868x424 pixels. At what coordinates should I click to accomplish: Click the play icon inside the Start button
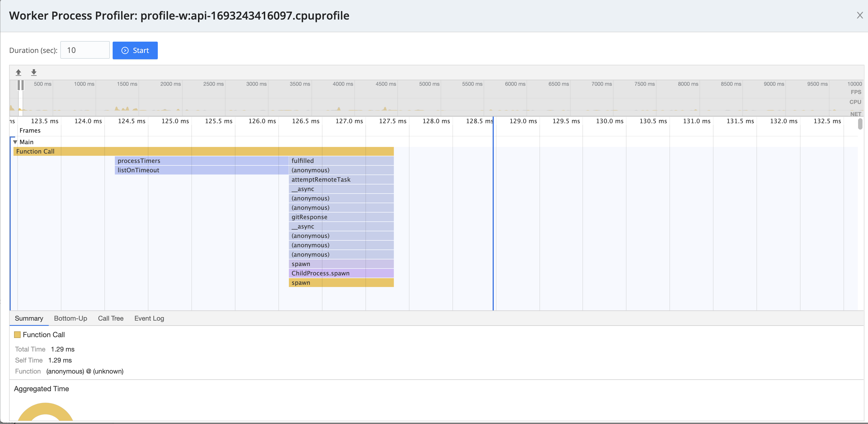[125, 50]
